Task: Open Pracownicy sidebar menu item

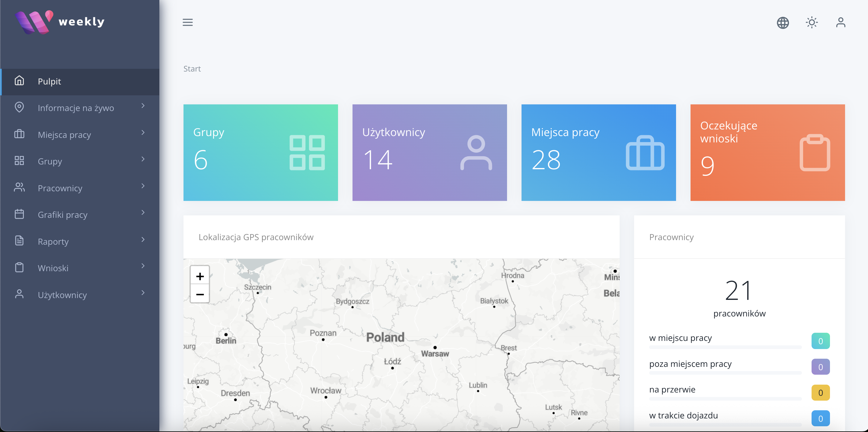Action: pos(60,188)
